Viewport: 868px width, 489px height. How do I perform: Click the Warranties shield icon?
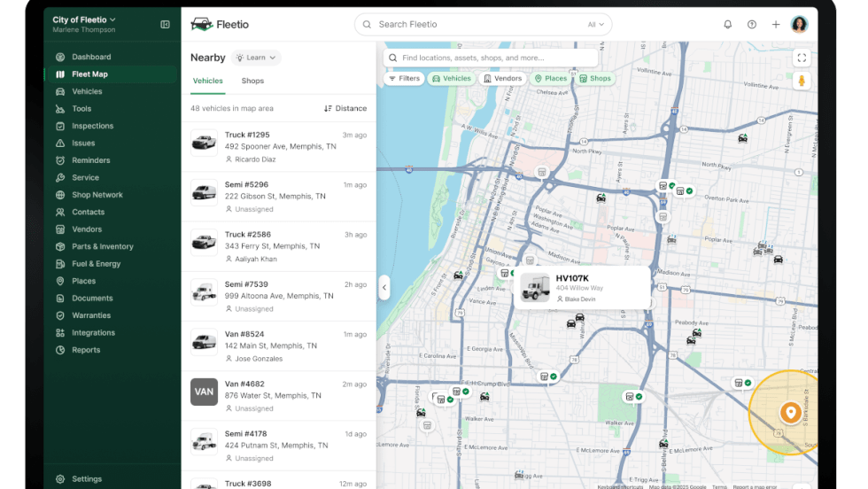[x=60, y=315]
